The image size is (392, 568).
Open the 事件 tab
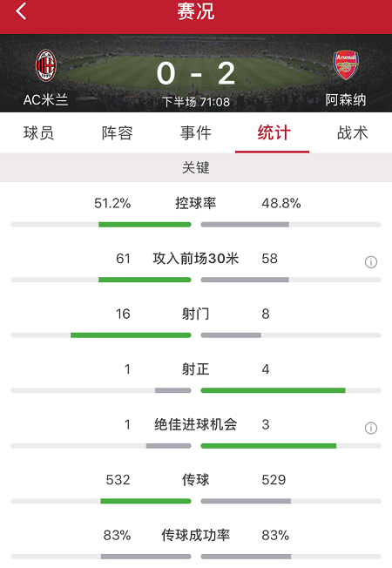click(x=196, y=133)
